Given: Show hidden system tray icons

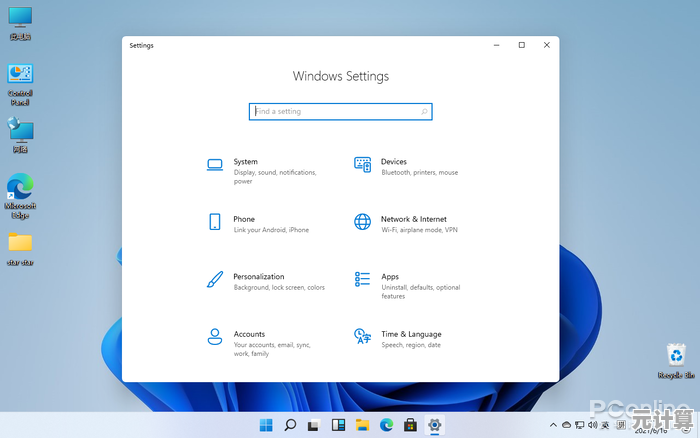Looking at the screenshot, I should [x=554, y=425].
